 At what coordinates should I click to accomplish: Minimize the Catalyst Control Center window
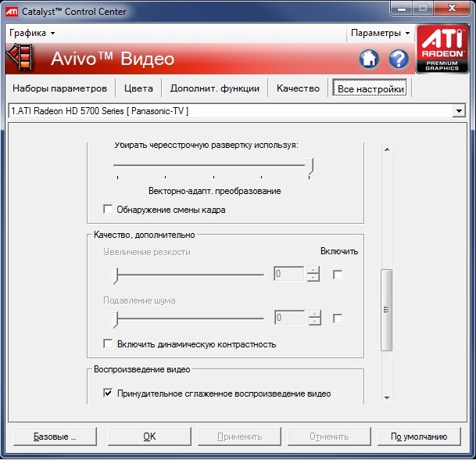coord(401,8)
